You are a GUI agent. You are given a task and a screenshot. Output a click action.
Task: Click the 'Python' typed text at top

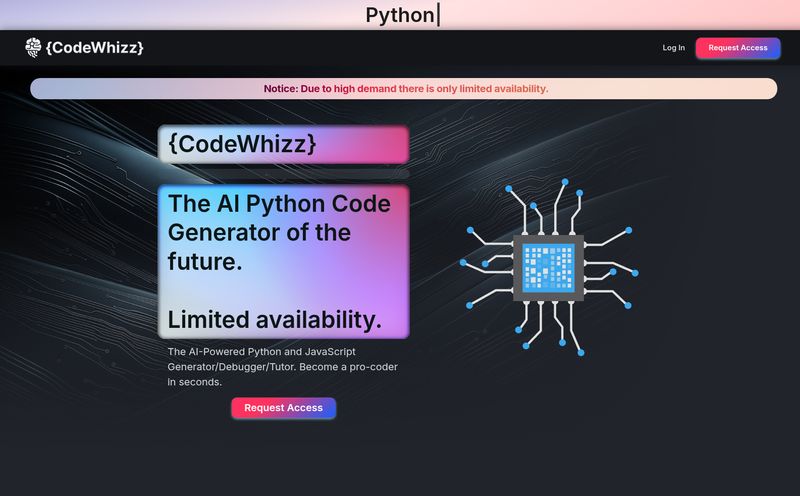point(400,15)
